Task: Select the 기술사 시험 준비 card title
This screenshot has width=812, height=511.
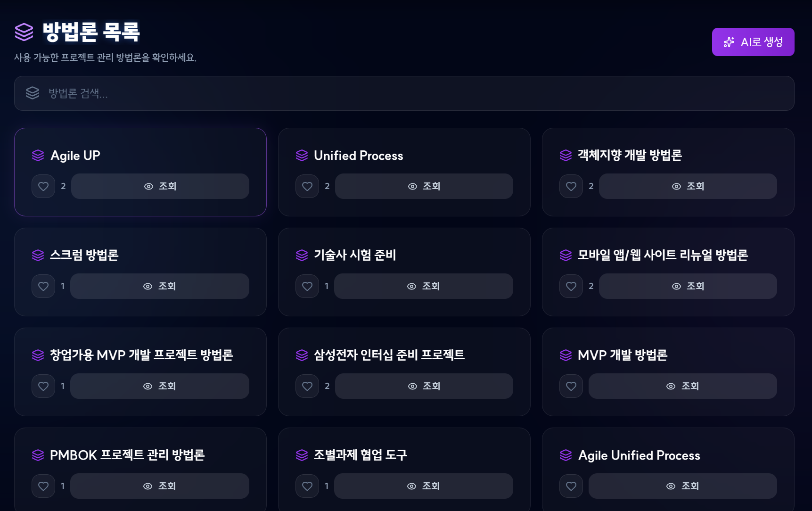Action: pyautogui.click(x=355, y=255)
